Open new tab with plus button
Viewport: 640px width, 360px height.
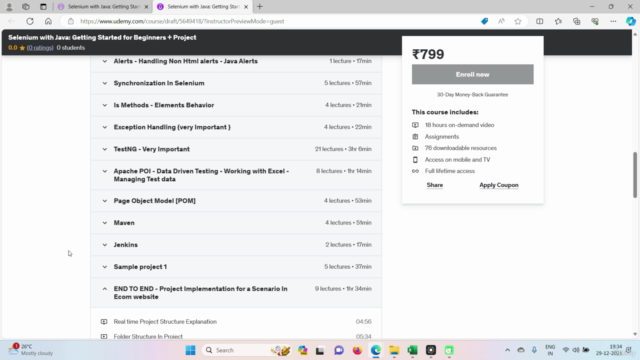coord(260,7)
